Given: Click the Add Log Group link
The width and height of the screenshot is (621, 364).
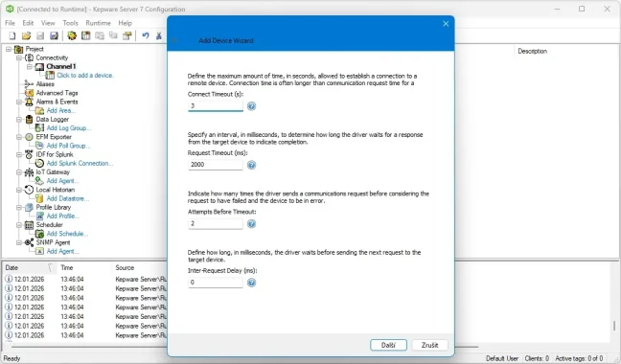Looking at the screenshot, I should [x=68, y=127].
